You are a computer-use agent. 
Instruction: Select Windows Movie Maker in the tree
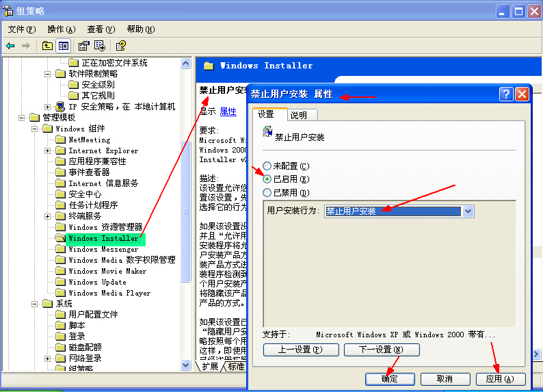107,271
